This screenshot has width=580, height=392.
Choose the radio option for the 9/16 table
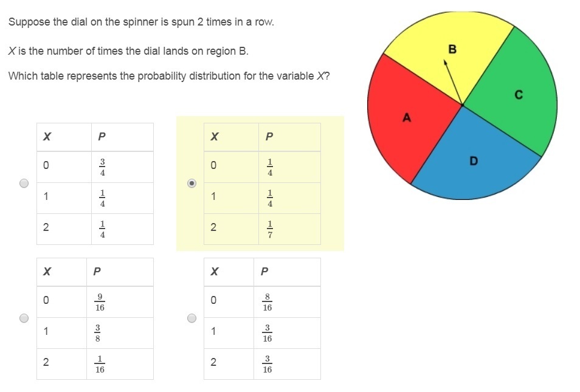pyautogui.click(x=24, y=318)
